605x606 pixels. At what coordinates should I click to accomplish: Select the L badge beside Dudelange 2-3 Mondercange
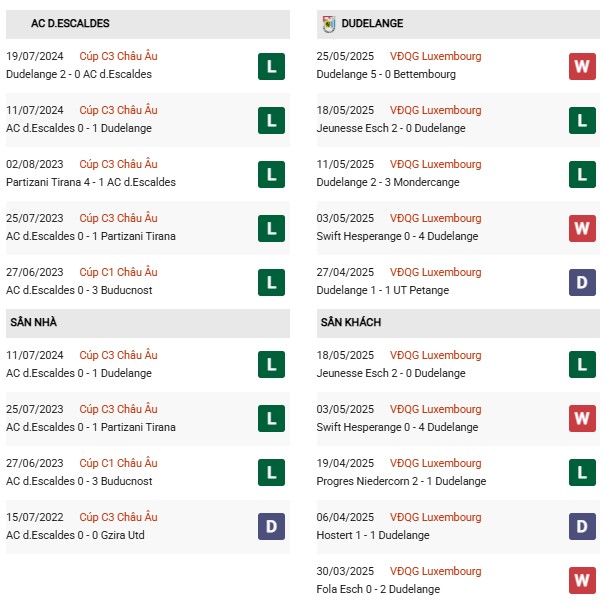pos(582,174)
